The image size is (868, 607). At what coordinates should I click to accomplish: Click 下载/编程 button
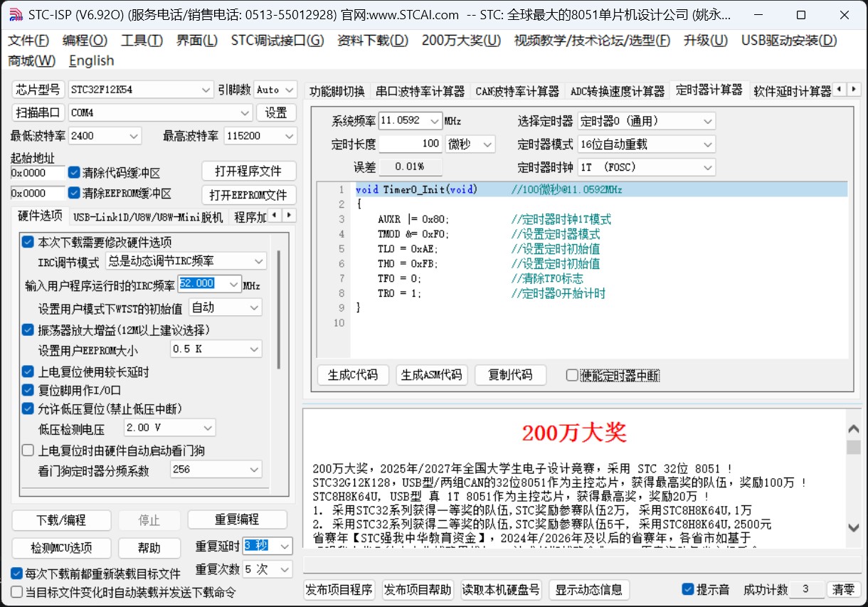pyautogui.click(x=60, y=519)
